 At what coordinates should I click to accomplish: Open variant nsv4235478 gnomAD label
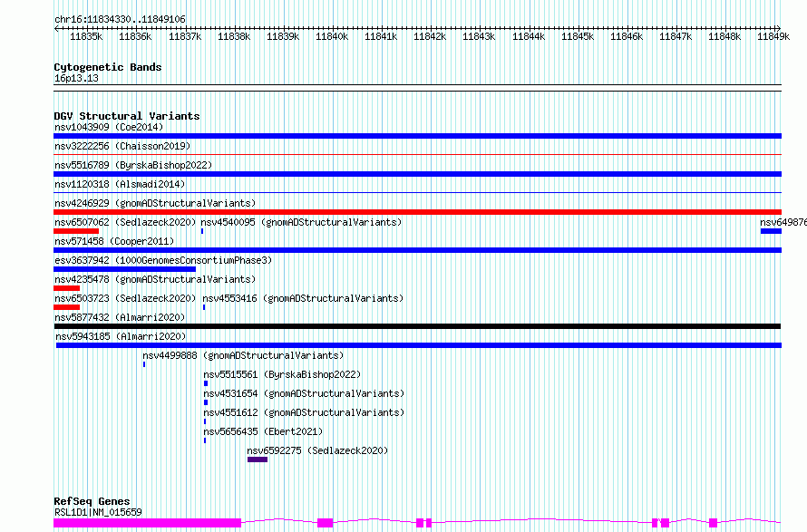click(x=155, y=279)
